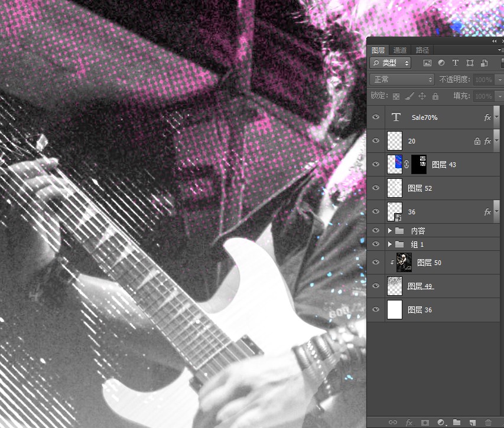This screenshot has height=428, width=504.
Task: Lock transparent pixels icon
Action: click(396, 96)
